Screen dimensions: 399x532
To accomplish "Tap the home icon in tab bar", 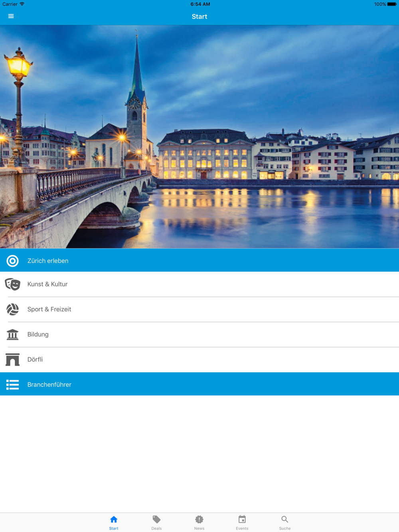I will 114,519.
